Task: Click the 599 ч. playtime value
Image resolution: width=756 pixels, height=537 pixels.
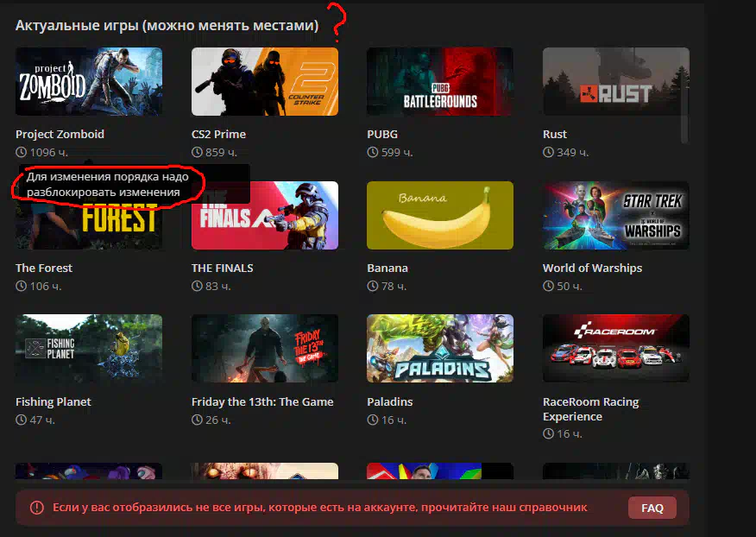Action: 397,153
